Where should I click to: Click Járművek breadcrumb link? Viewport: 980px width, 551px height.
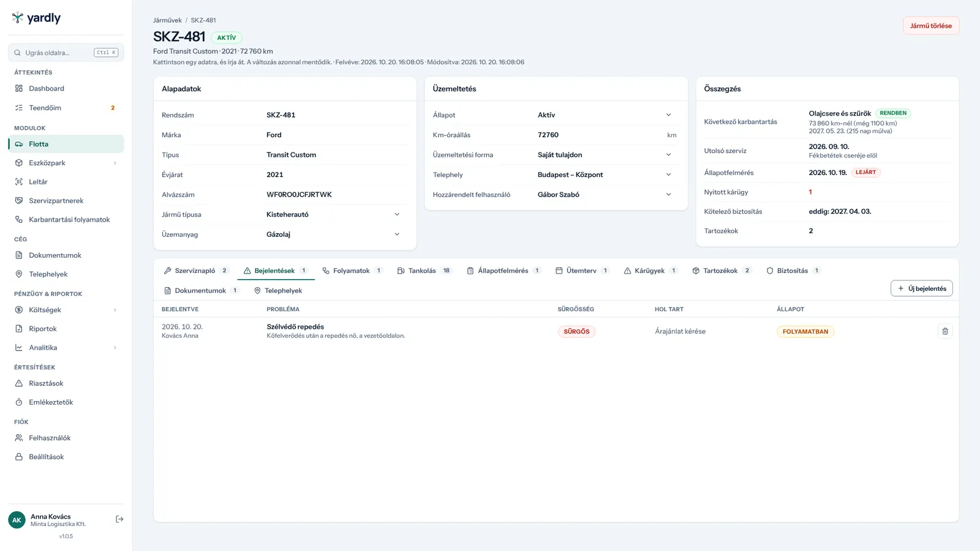[167, 20]
